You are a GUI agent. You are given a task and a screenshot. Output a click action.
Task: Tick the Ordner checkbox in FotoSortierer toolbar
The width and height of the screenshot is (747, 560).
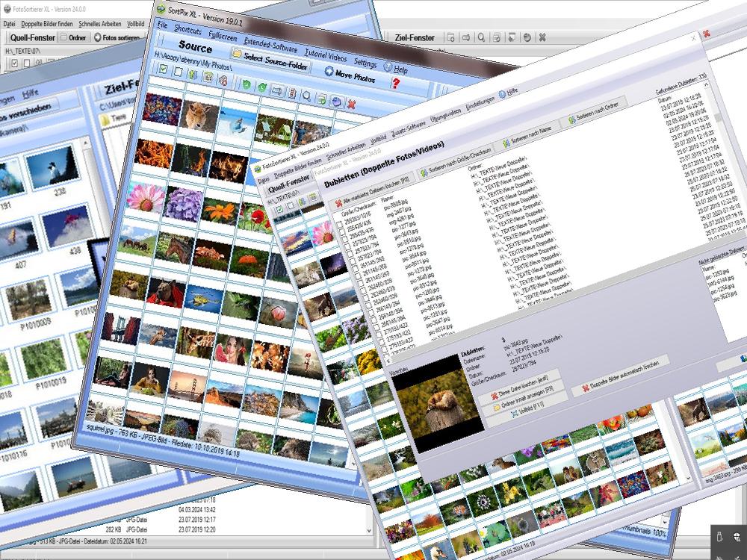tap(64, 37)
